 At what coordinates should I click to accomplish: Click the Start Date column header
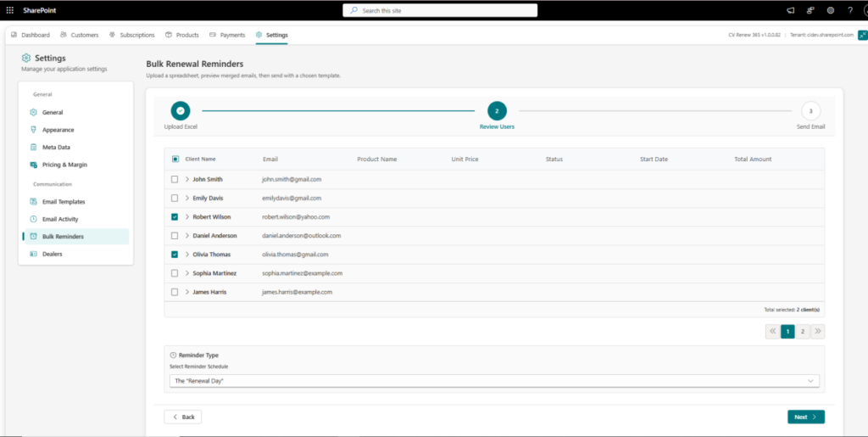pyautogui.click(x=654, y=160)
